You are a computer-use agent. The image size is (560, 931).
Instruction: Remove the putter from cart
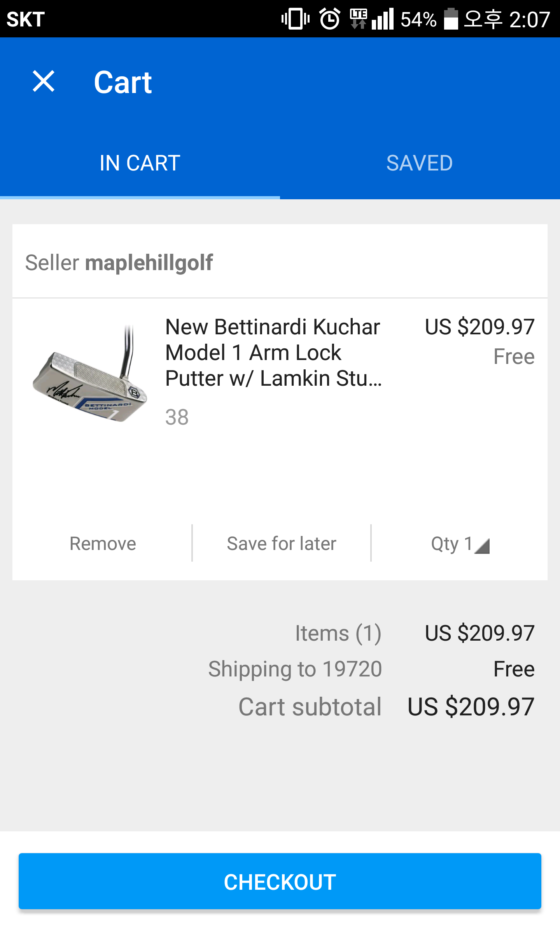tap(103, 543)
